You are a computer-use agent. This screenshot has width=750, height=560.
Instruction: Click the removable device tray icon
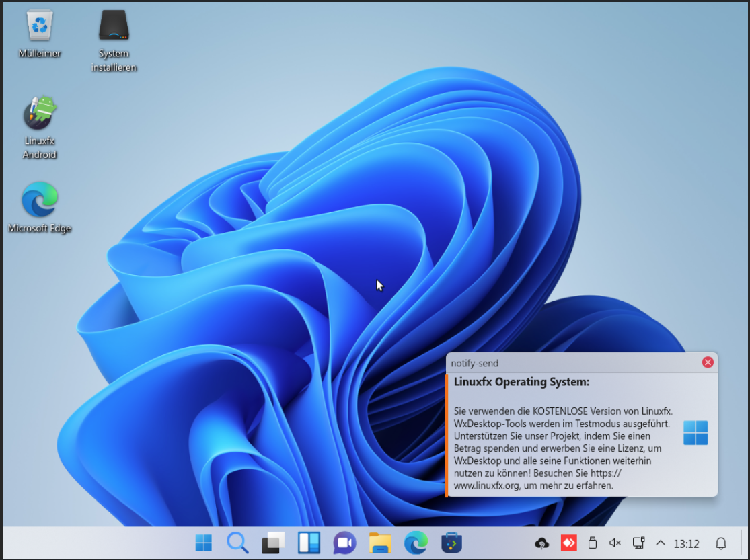pos(592,543)
